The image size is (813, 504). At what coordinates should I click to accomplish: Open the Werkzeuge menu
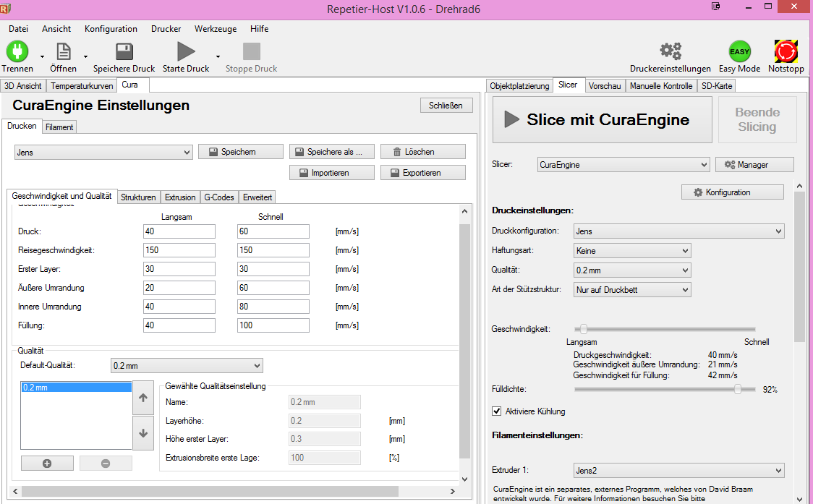click(x=216, y=28)
